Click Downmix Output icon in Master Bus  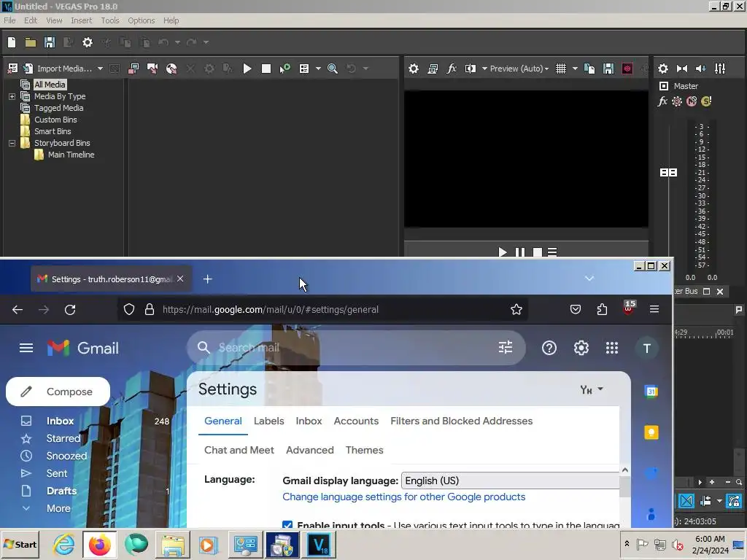682,69
